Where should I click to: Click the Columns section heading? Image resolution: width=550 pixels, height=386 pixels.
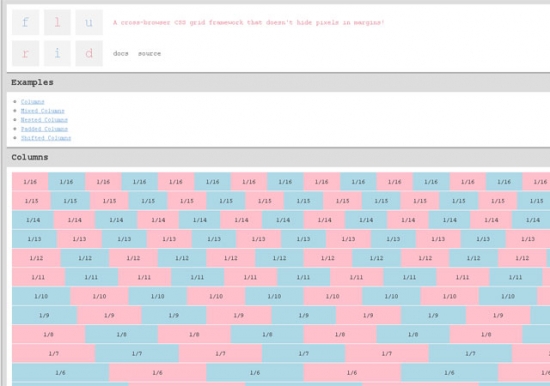click(30, 157)
